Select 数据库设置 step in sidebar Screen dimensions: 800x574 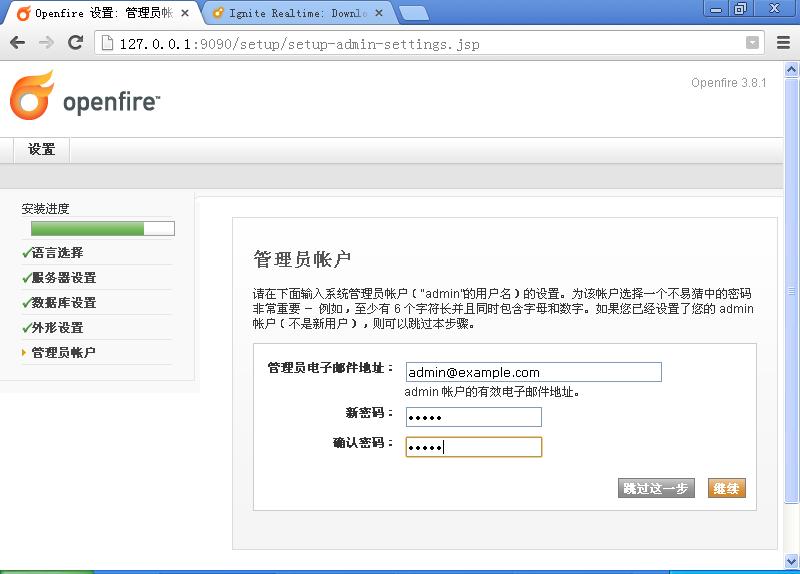[64, 303]
